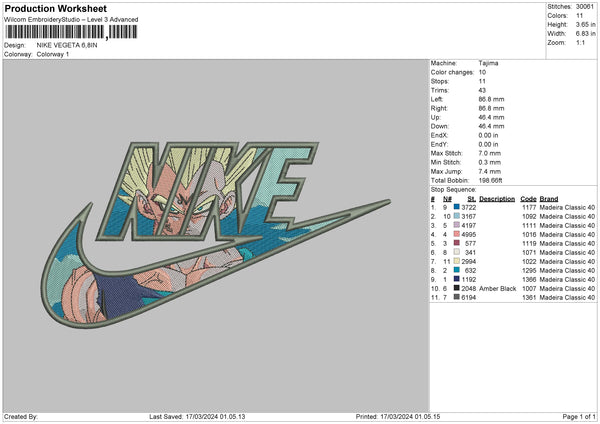Click the Zoom value "1:1"
600x424 pixels.
580,43
